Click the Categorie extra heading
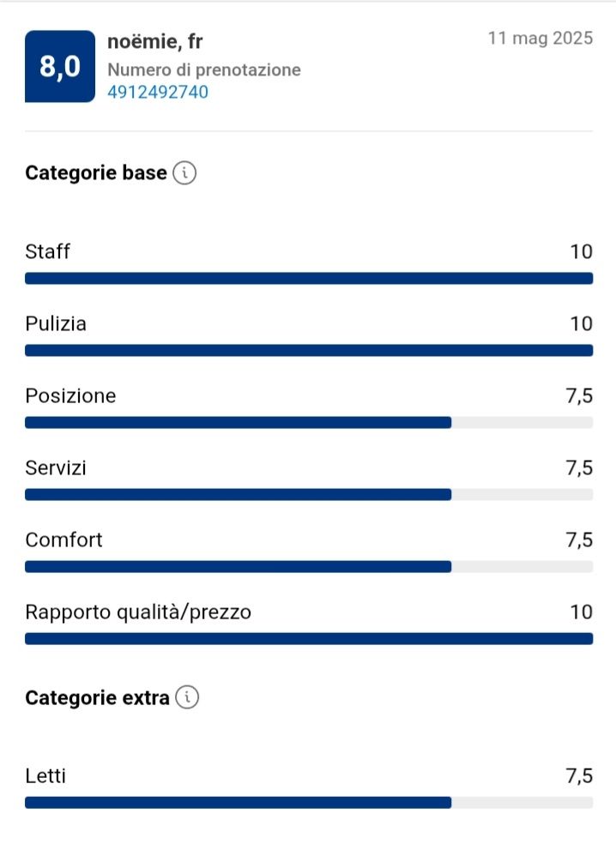This screenshot has height=844, width=616. [97, 697]
